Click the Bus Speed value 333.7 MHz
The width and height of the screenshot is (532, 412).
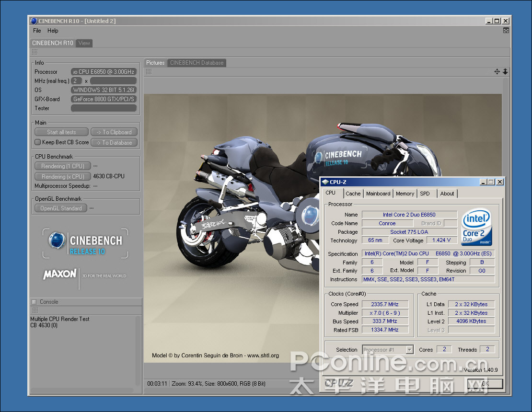pyautogui.click(x=385, y=321)
